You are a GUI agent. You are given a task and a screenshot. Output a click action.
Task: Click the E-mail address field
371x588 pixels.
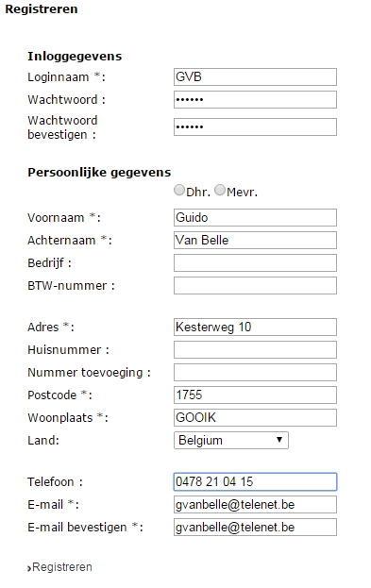pos(255,505)
